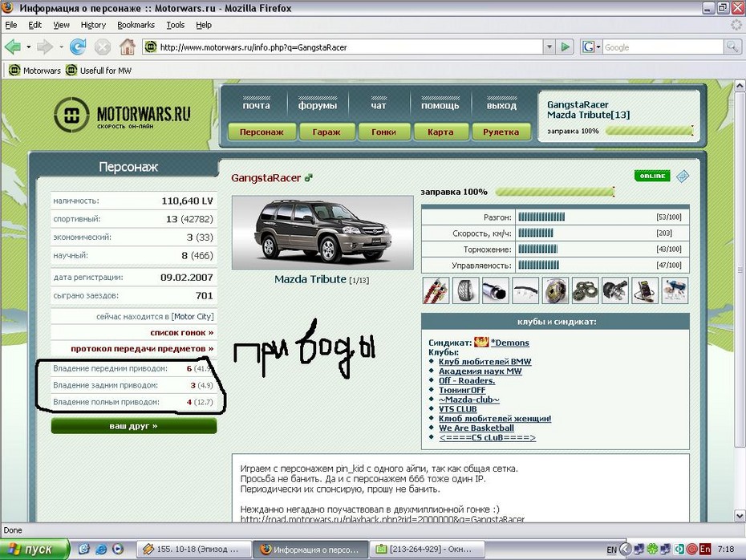The image size is (746, 560).
Task: Click the Google search input field
Action: pos(663,47)
